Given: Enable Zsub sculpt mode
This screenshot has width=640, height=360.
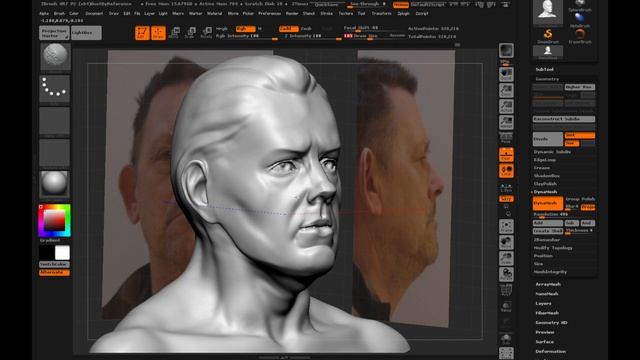Looking at the screenshot, I should [306, 29].
